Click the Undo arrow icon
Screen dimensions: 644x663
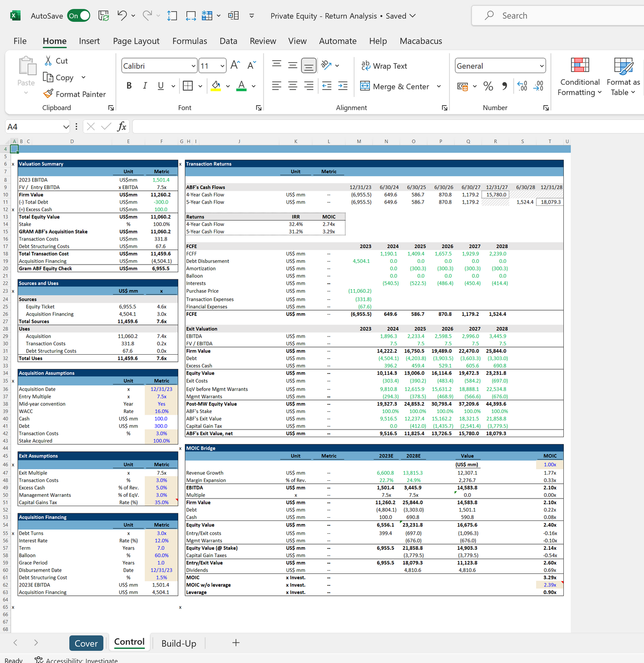122,16
